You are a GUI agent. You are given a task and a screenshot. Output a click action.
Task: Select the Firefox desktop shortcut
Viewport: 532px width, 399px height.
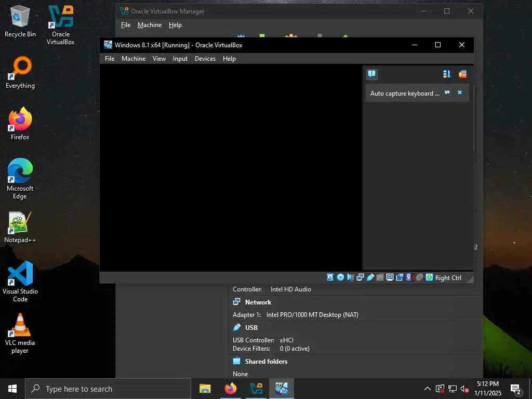[x=20, y=124]
